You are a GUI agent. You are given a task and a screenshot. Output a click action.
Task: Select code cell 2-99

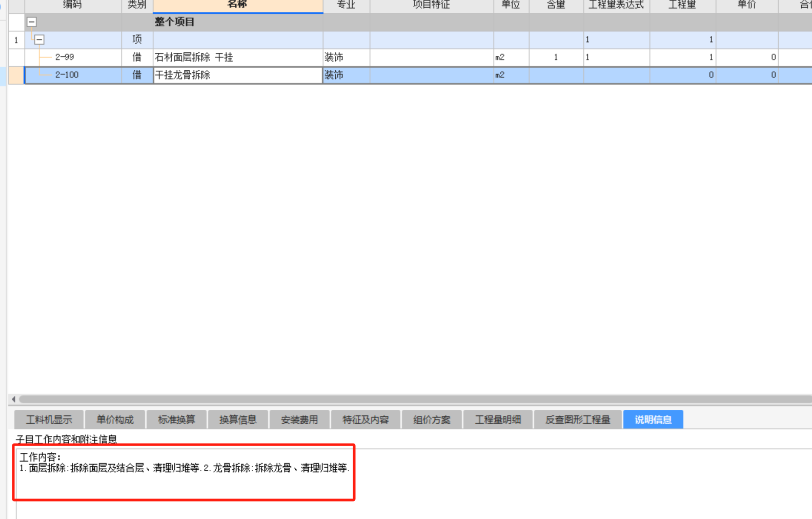point(73,57)
